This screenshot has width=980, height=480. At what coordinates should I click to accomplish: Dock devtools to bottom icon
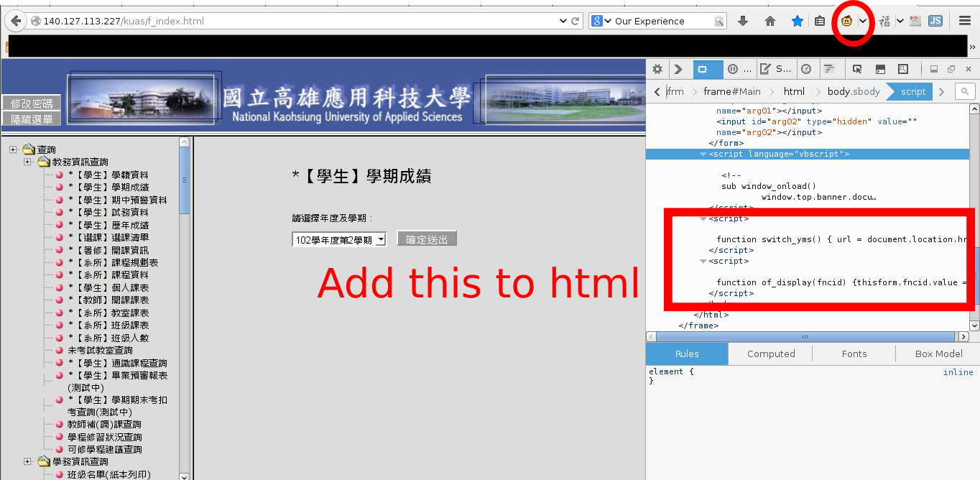pyautogui.click(x=934, y=69)
